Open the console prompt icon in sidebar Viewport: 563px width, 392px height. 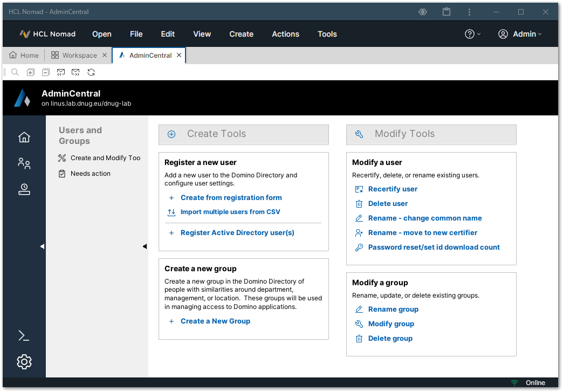(24, 335)
